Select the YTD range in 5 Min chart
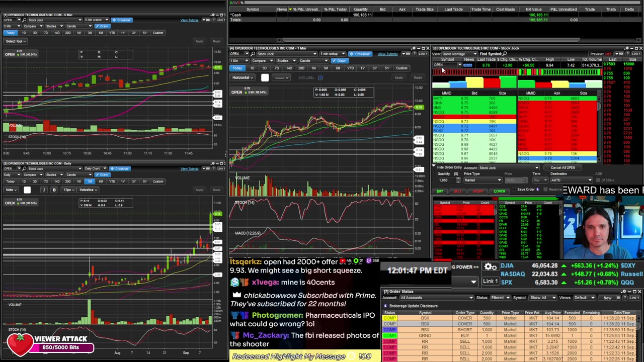The width and height of the screenshot is (644, 362). [112, 33]
